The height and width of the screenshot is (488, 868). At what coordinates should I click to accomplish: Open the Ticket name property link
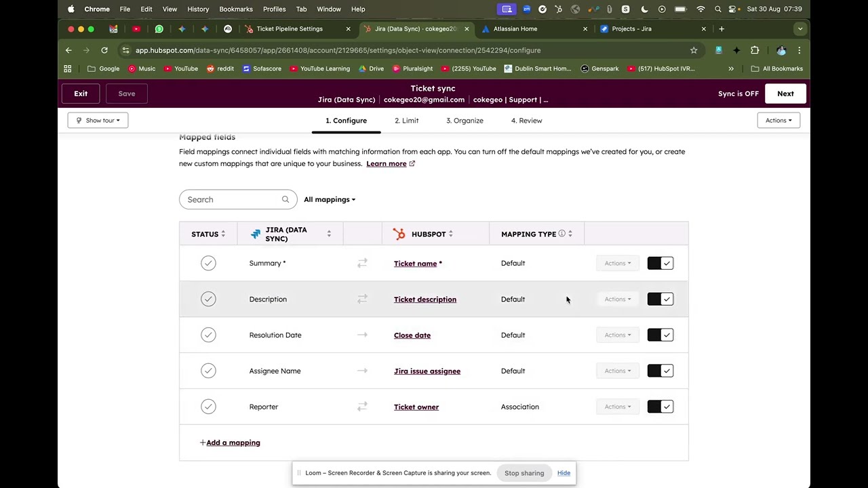[415, 264]
